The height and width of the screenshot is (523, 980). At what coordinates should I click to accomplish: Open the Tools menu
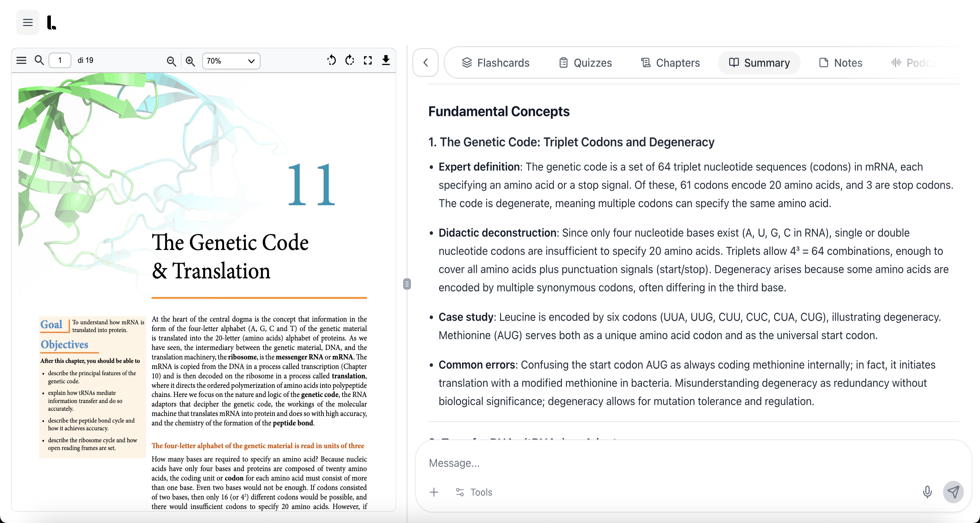(x=474, y=492)
